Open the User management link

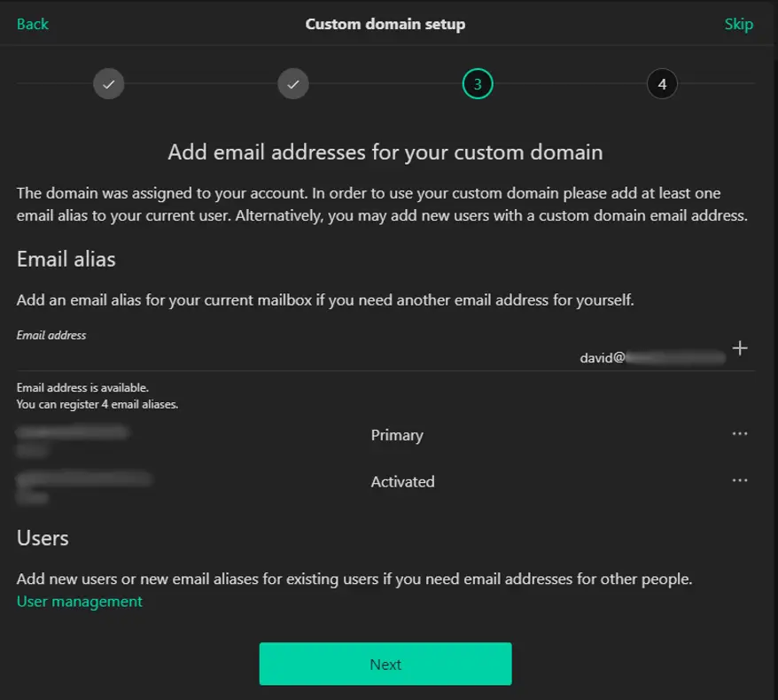pyautogui.click(x=80, y=602)
